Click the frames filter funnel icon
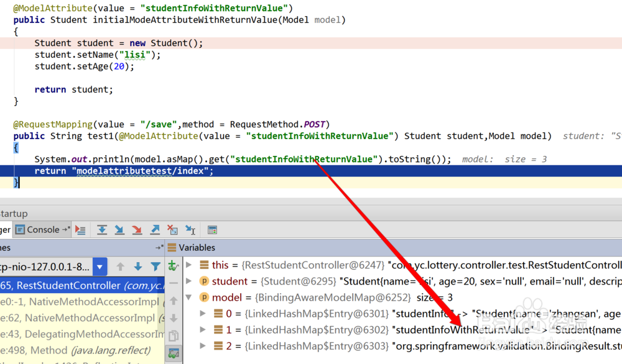 (155, 266)
